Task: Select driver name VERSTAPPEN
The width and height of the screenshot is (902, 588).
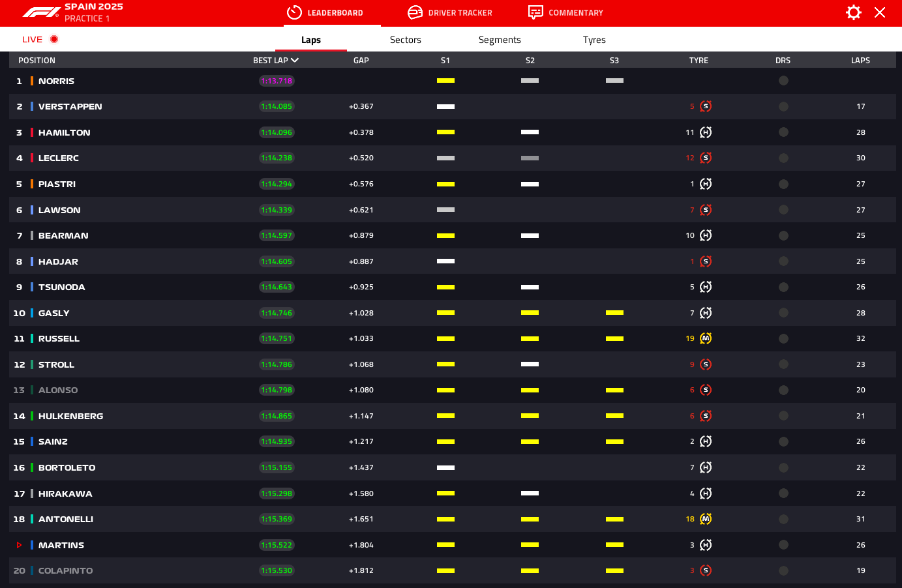Action: point(70,106)
